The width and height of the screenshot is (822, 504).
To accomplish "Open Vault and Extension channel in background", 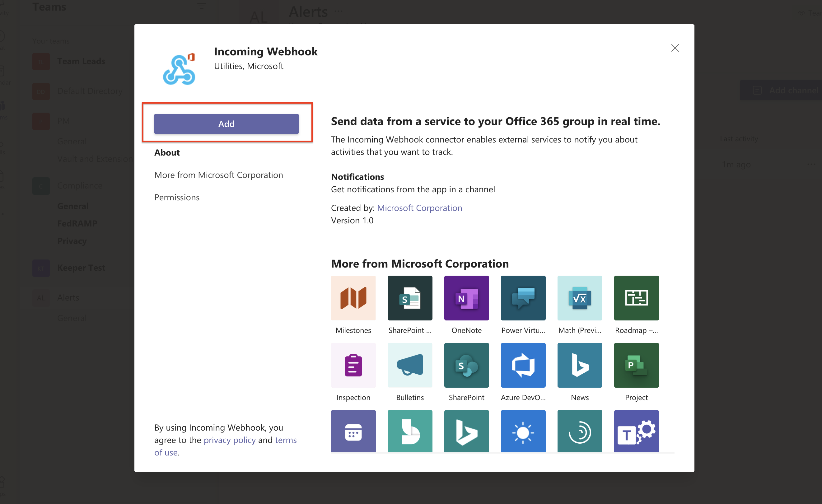I will 96,159.
